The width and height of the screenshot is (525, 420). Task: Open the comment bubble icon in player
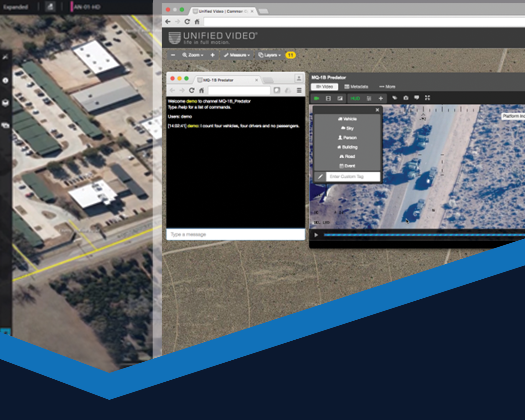[x=417, y=98]
